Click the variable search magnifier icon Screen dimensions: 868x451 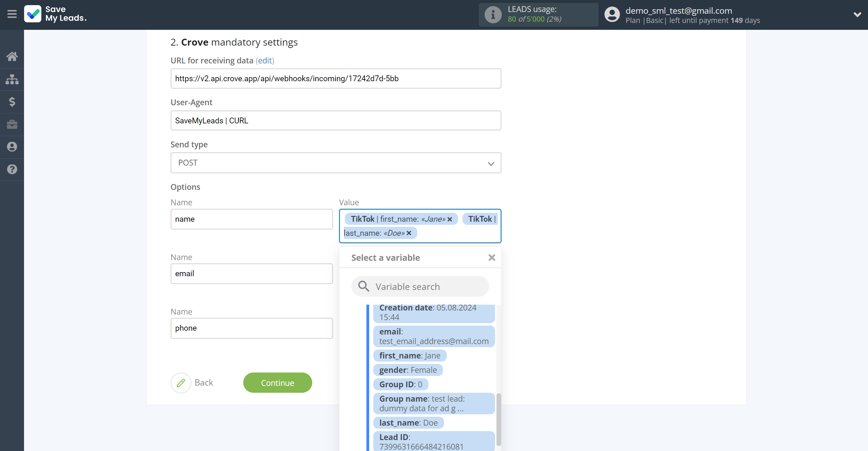click(x=364, y=287)
